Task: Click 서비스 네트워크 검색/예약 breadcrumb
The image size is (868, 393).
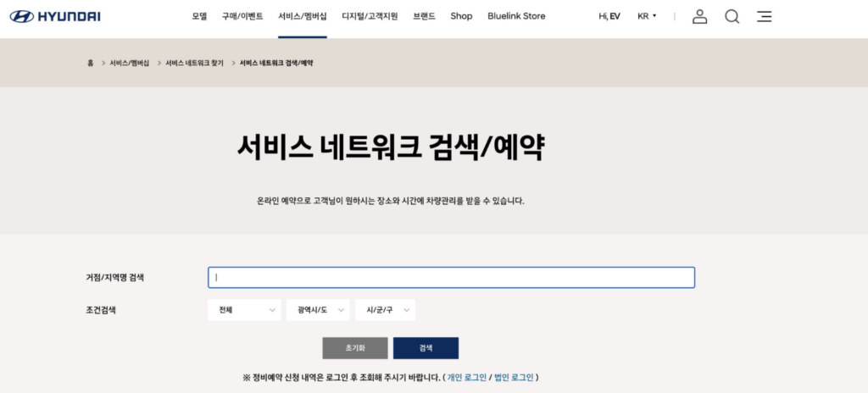Action: pos(276,64)
